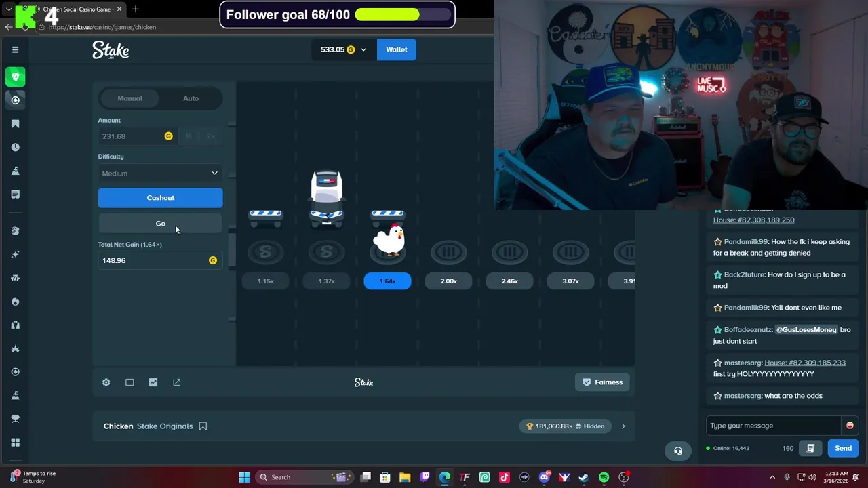The width and height of the screenshot is (868, 488).
Task: Open taskbar volume speaker icon
Action: [812, 477]
